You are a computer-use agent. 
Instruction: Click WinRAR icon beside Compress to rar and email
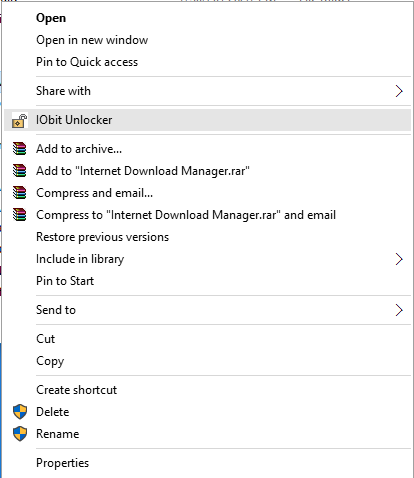(x=20, y=215)
